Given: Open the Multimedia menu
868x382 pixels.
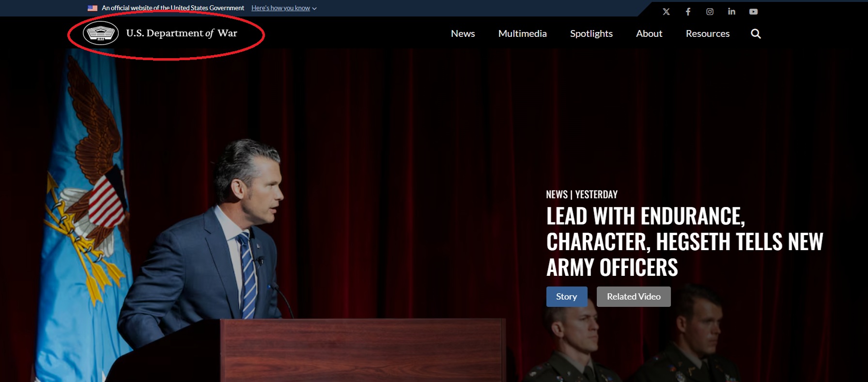Looking at the screenshot, I should pos(522,33).
